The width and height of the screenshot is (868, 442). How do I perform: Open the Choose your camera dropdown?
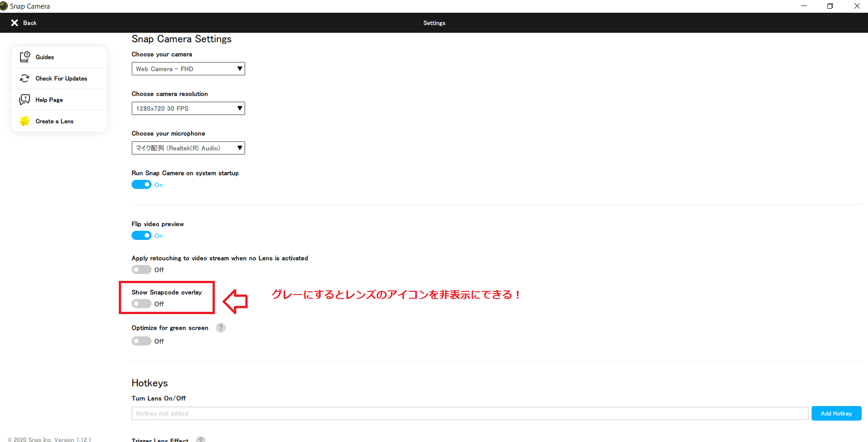coord(188,69)
